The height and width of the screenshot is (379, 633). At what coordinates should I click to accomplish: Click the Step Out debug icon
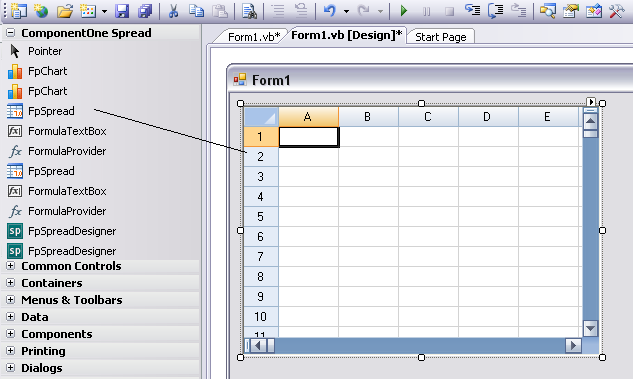519,10
